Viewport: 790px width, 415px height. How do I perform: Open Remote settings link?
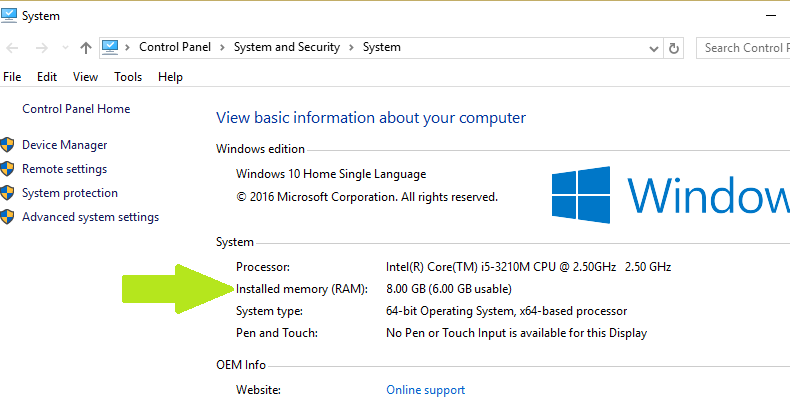pos(64,169)
